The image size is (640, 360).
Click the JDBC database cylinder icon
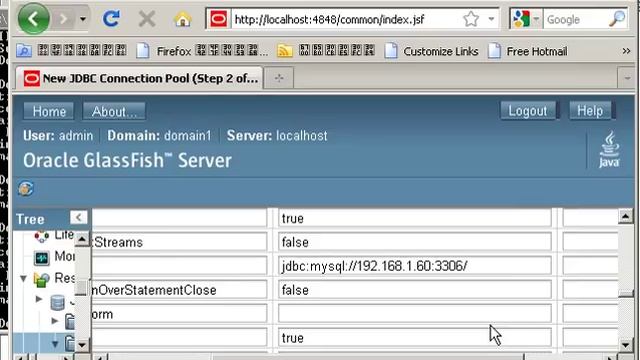pyautogui.click(x=58, y=303)
